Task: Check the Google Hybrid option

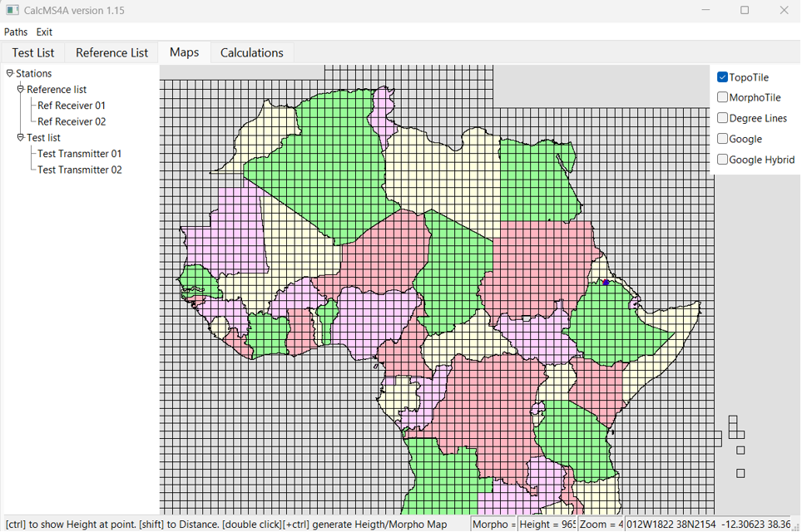Action: [x=722, y=159]
